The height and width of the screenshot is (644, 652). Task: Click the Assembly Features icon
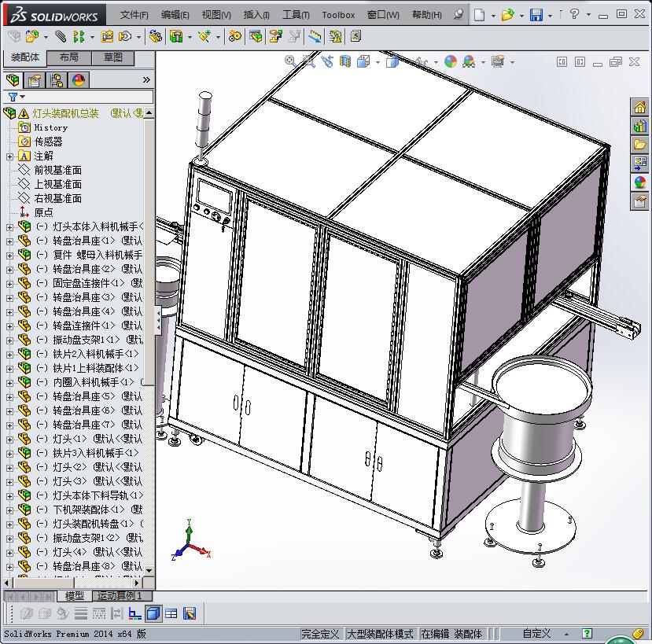176,37
